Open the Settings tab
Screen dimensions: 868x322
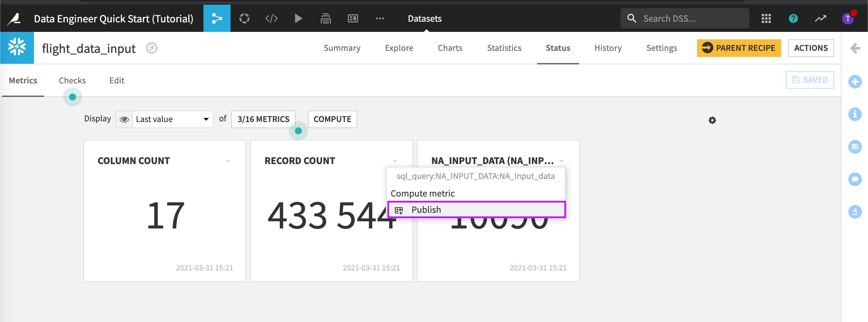(662, 48)
